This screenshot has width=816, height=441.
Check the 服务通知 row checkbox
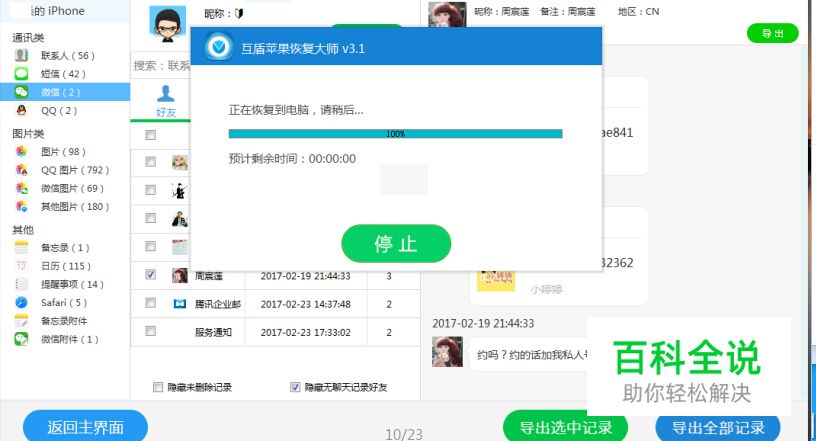pos(150,331)
